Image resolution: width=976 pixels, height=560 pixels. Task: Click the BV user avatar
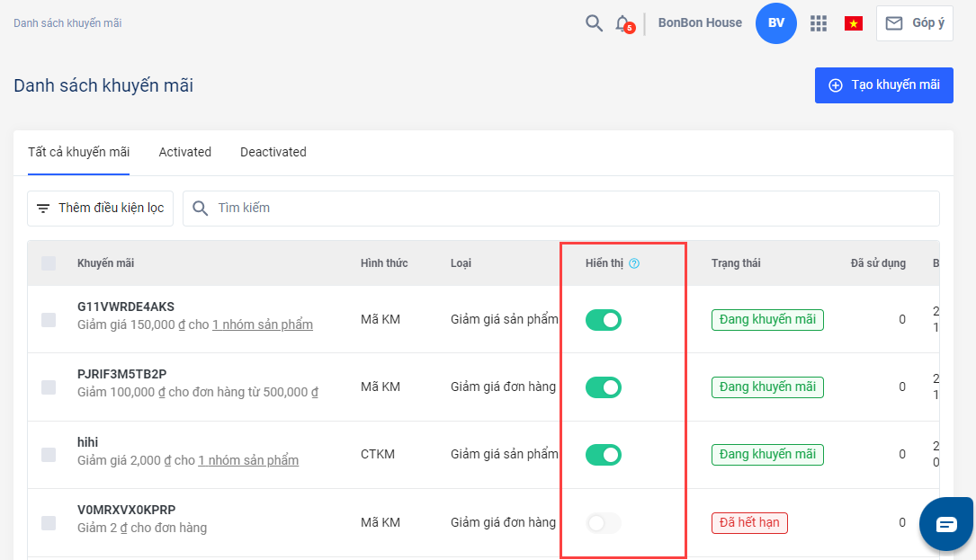tap(775, 23)
